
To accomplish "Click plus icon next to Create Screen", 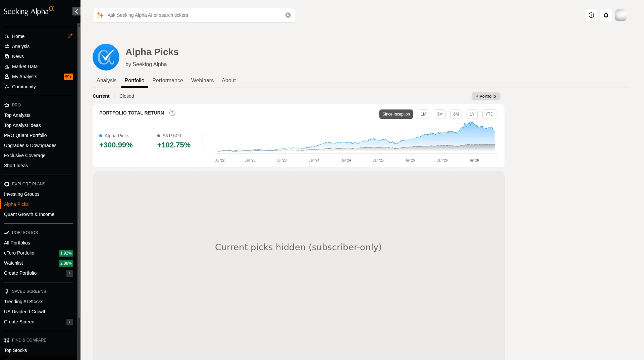I will (70, 322).
